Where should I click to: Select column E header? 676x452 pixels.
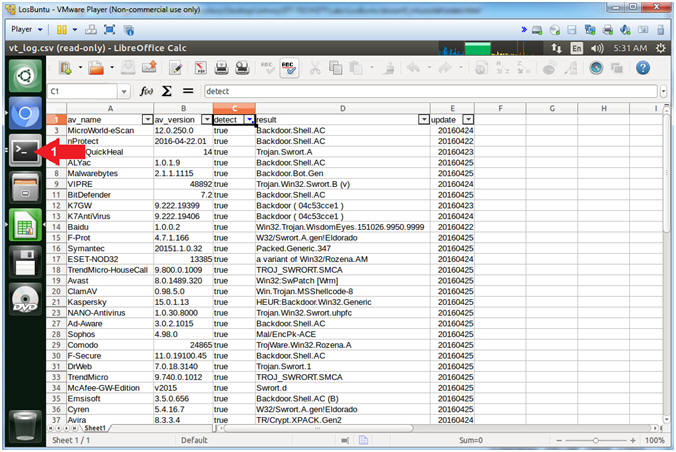pyautogui.click(x=452, y=108)
